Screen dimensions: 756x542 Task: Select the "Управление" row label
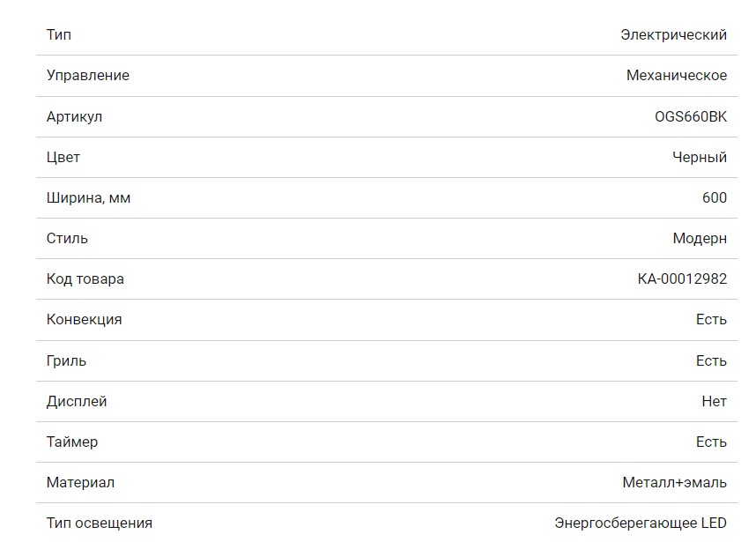click(x=88, y=76)
